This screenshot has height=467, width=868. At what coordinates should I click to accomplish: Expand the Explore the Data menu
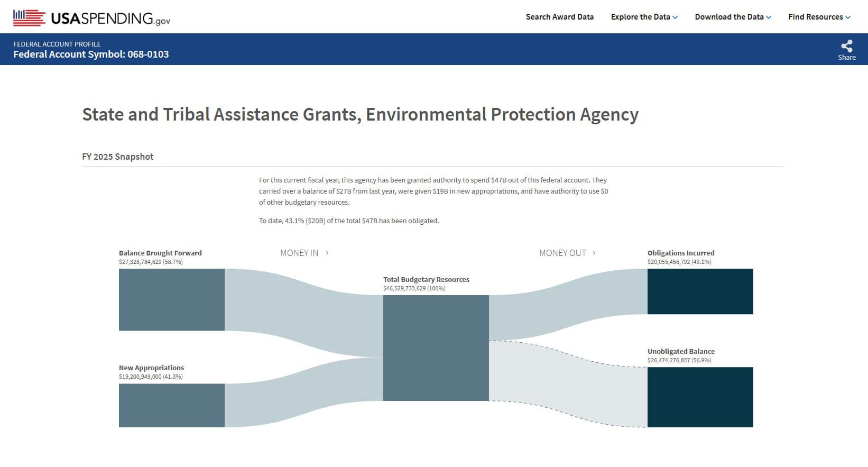pyautogui.click(x=644, y=17)
